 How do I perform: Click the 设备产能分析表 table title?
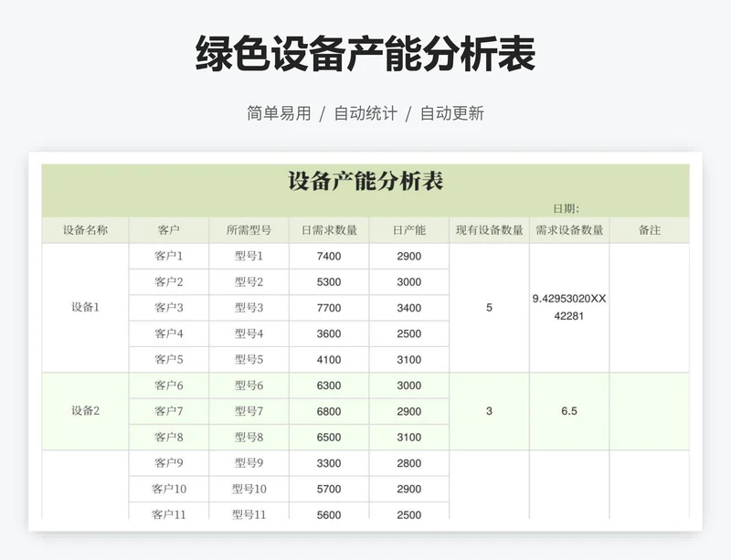365,182
